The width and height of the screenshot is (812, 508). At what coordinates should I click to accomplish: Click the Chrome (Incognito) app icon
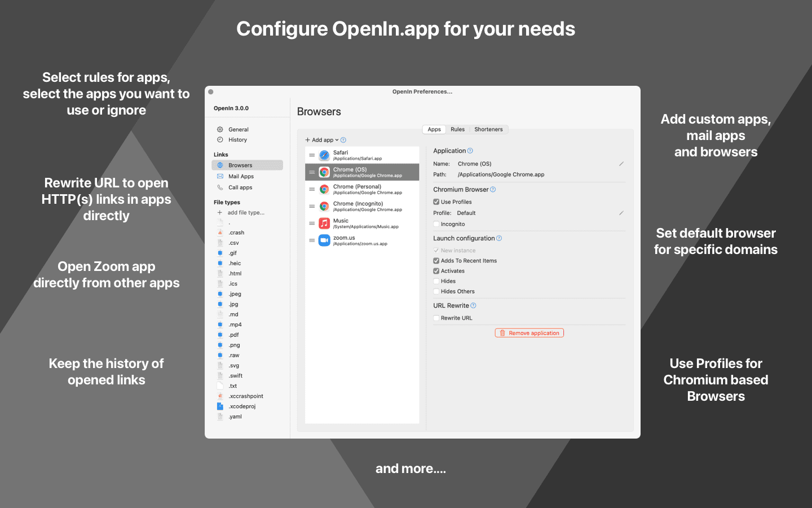pos(324,206)
